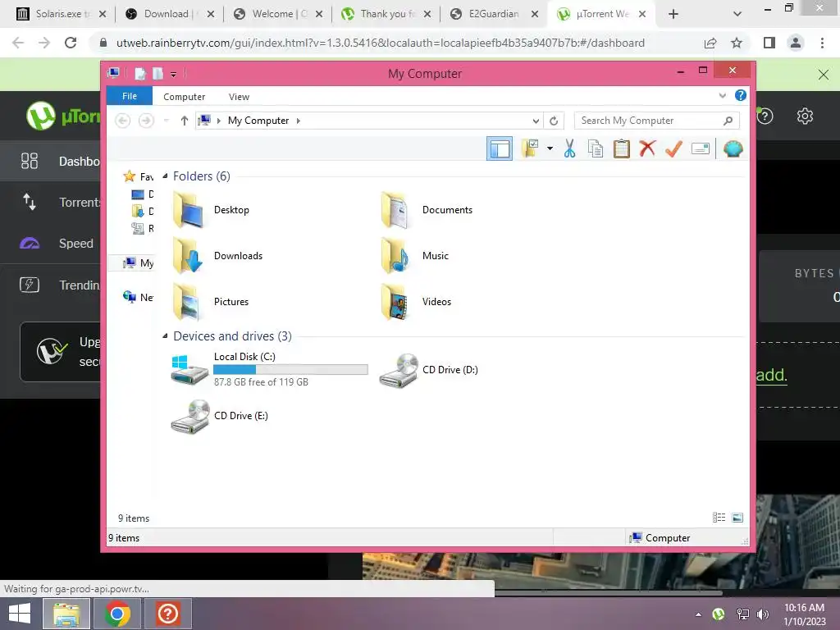Click Windows Start button
This screenshot has height=630, width=840.
pos(20,614)
